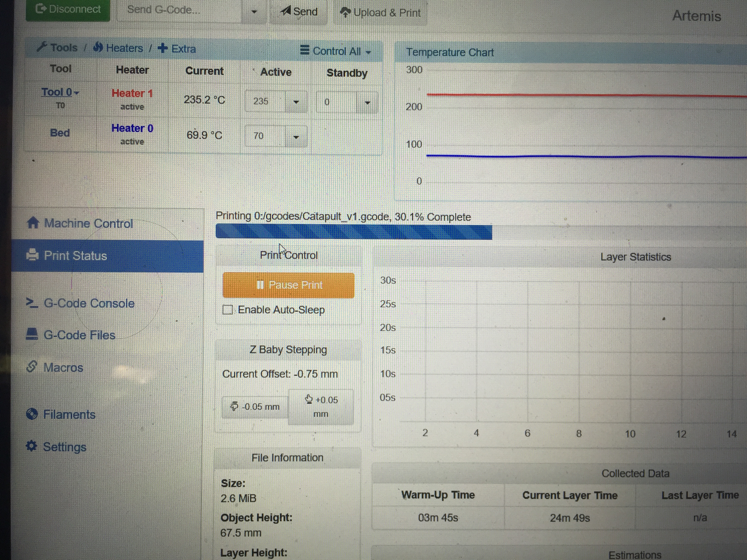Click the Settings gear icon
This screenshot has height=560, width=747.
click(x=31, y=446)
